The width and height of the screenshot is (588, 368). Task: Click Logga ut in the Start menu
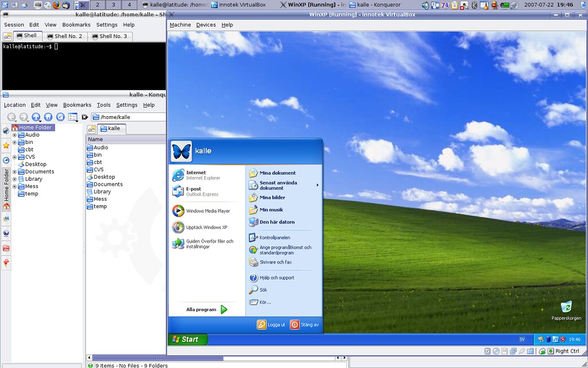pos(271,325)
